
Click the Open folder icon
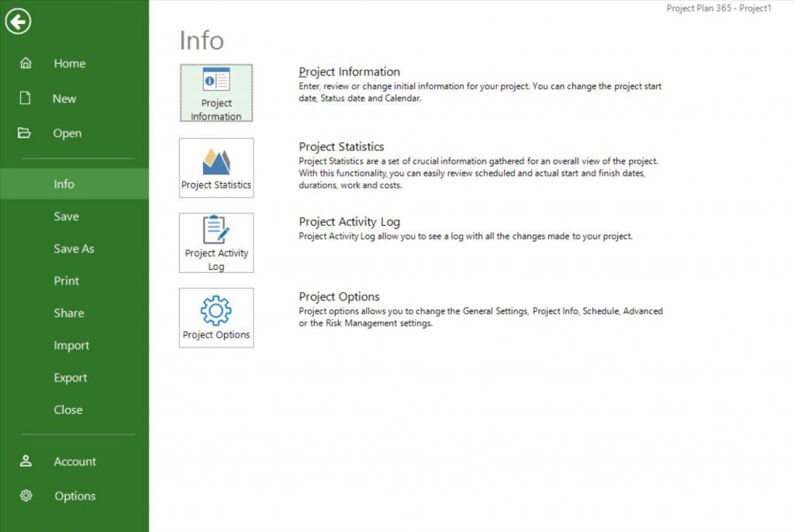click(x=25, y=133)
